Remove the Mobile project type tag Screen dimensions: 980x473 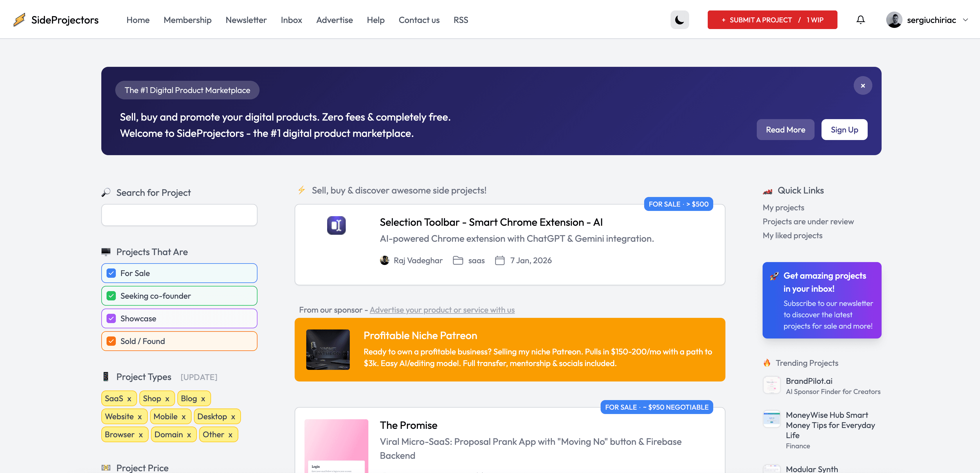pos(184,417)
